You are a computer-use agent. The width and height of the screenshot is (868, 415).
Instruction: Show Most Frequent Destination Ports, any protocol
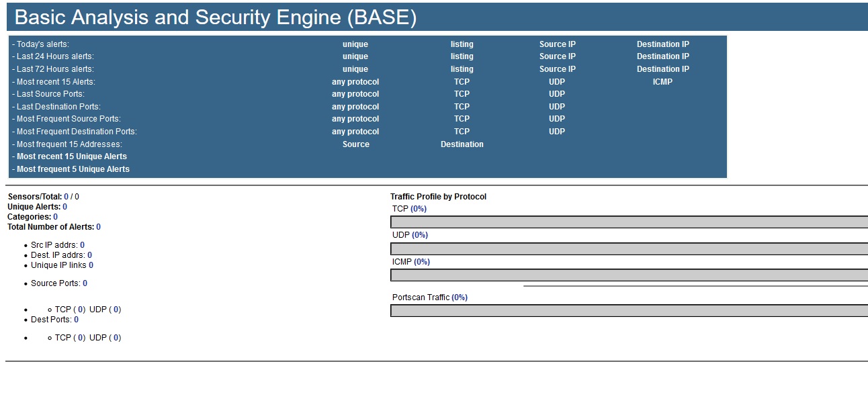tap(355, 132)
